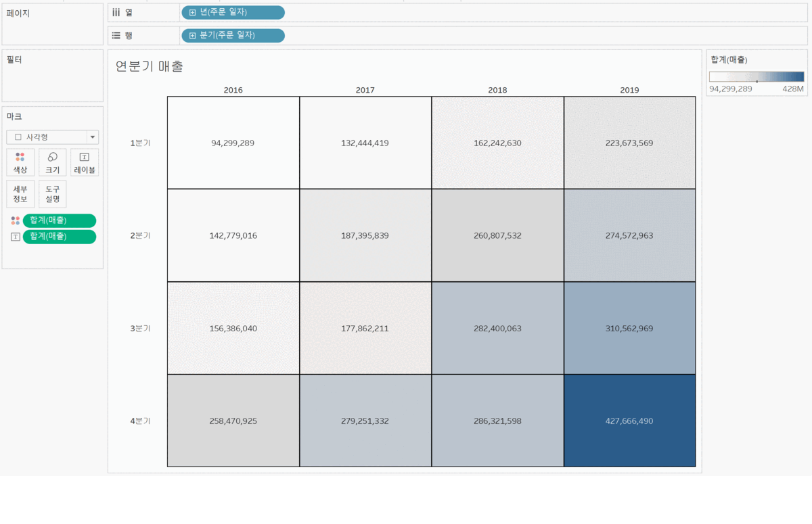The width and height of the screenshot is (812, 524).
Task: Click the Tooltip (도구 설명) button
Action: coord(53,194)
